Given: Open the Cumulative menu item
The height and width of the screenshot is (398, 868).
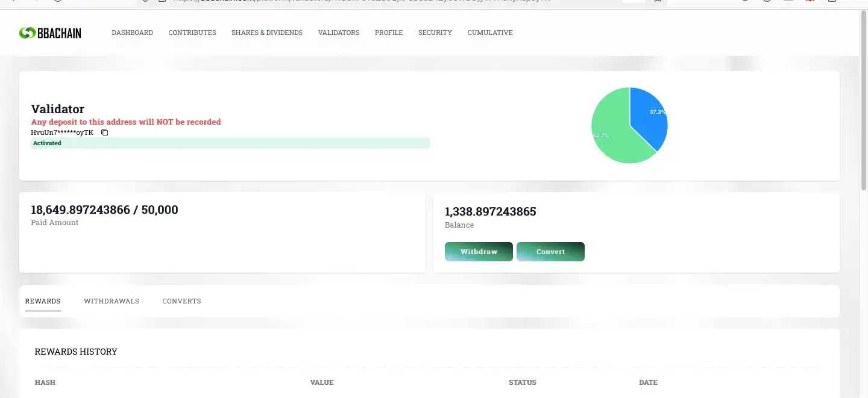Looking at the screenshot, I should point(489,33).
